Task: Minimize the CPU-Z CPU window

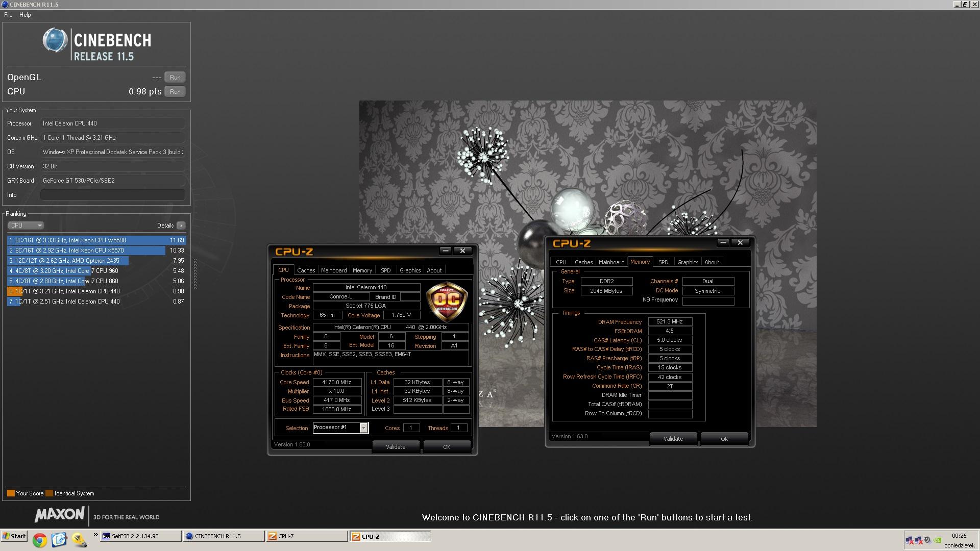Action: point(446,251)
